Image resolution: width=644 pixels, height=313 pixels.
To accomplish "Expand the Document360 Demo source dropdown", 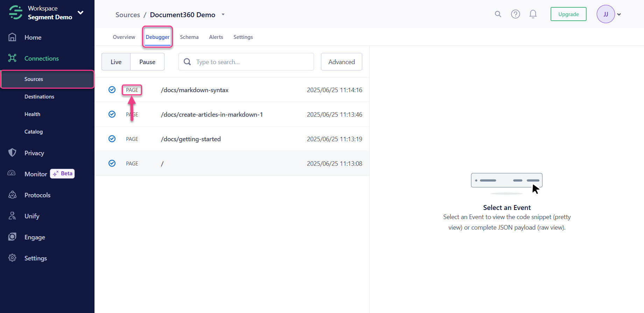I will coord(223,15).
